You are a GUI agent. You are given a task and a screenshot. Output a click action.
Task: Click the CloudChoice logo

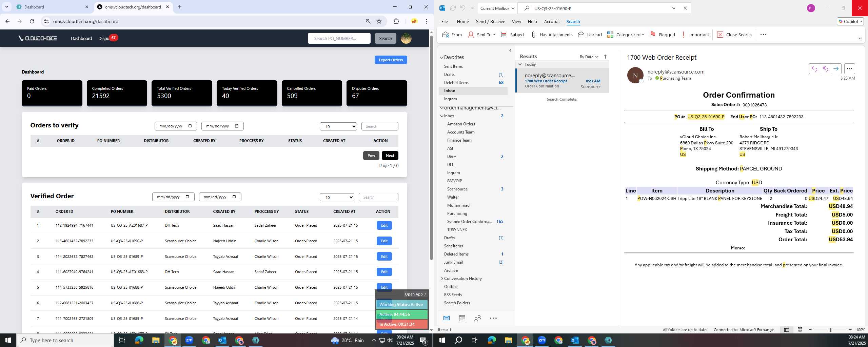[38, 38]
